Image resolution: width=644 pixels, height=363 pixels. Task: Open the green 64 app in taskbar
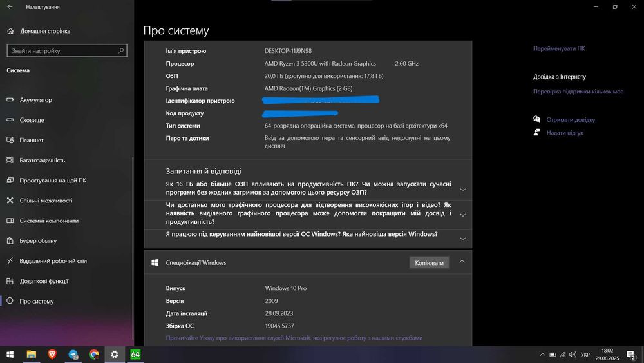click(x=135, y=355)
